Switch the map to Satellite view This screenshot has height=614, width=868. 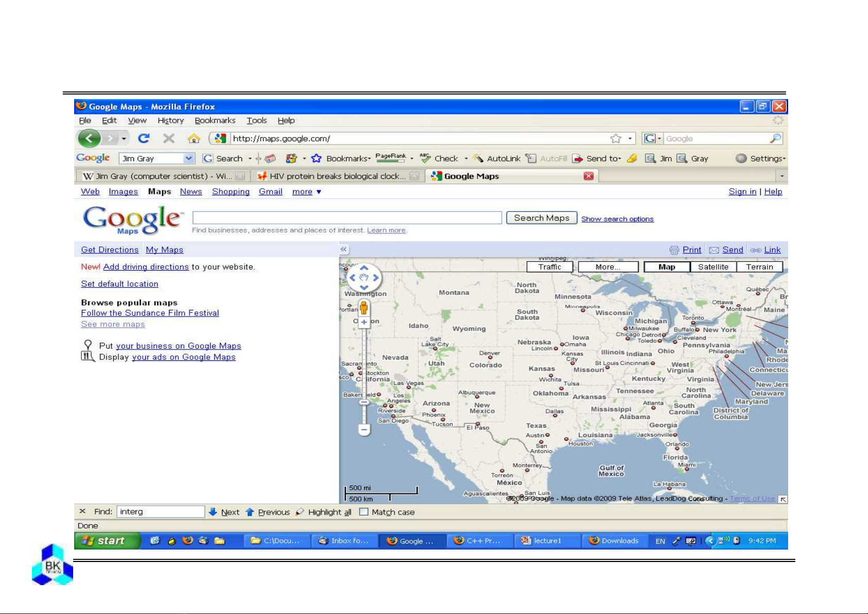[x=713, y=267]
